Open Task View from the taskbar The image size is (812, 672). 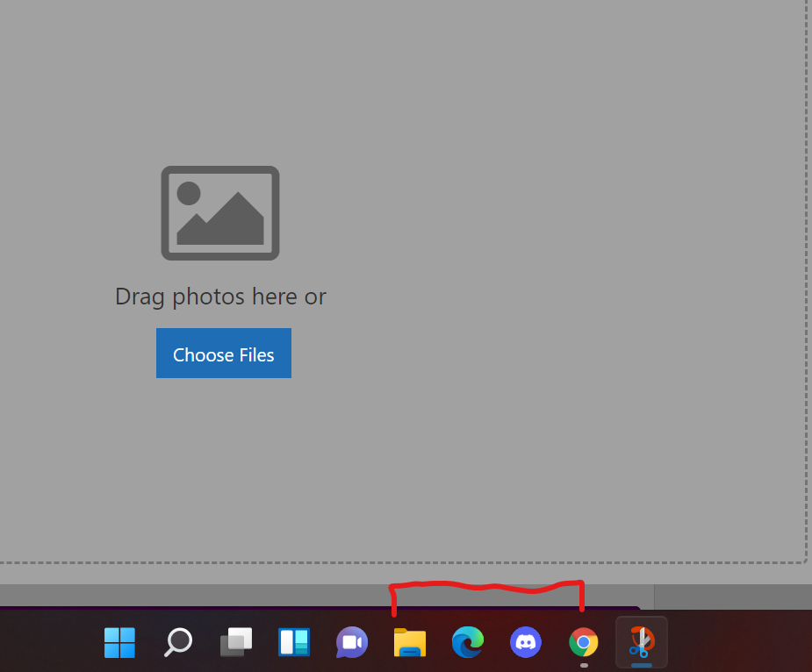[236, 642]
